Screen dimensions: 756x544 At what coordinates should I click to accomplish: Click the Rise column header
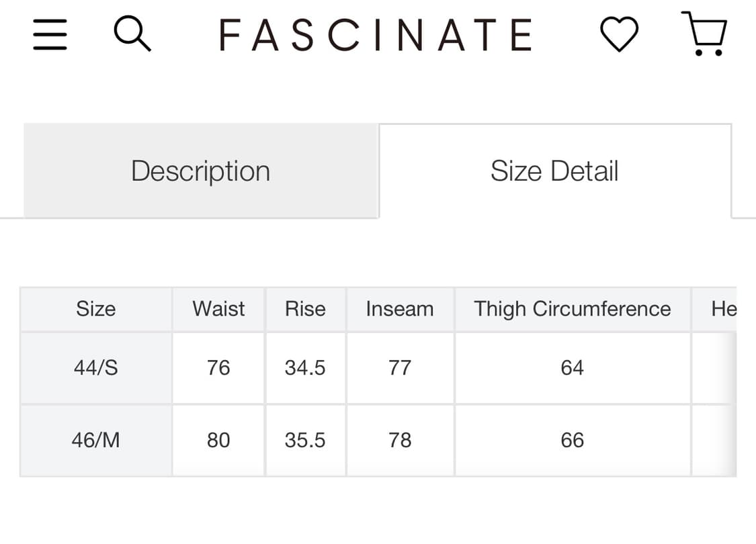[x=305, y=309]
